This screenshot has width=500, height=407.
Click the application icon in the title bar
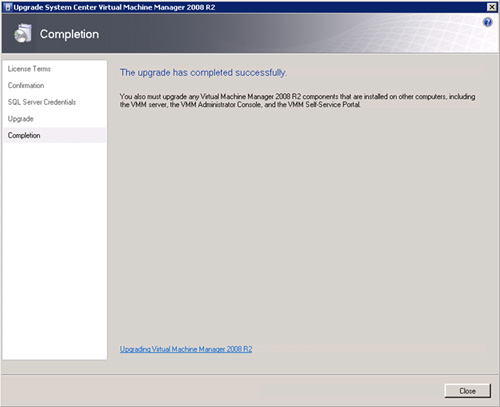(8, 7)
